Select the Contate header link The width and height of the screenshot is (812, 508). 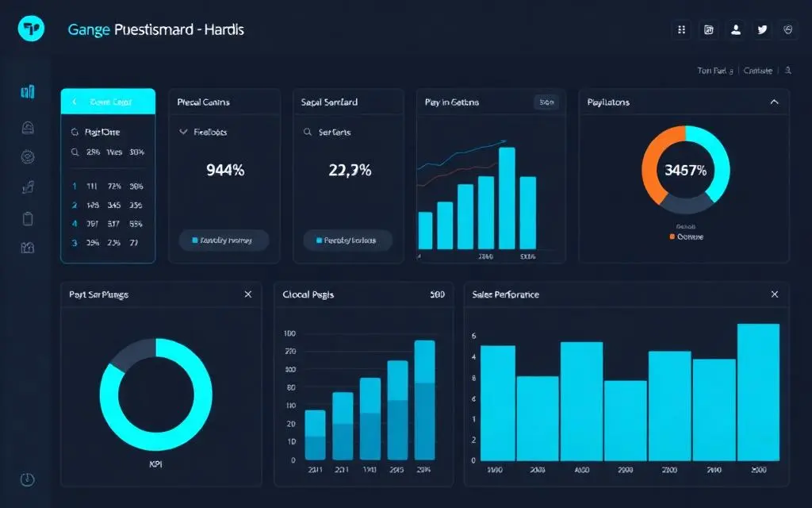pyautogui.click(x=757, y=71)
